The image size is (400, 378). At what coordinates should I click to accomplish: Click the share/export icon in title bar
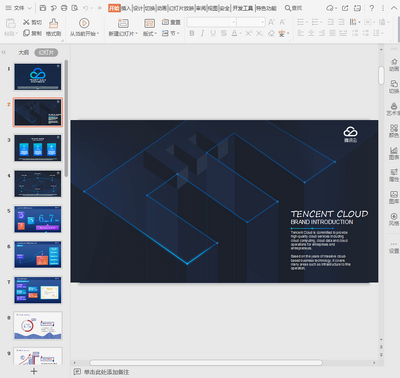[345, 8]
